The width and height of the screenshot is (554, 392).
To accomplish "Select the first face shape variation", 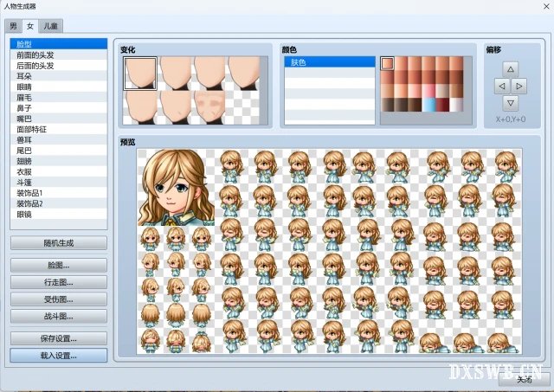I will tap(139, 73).
